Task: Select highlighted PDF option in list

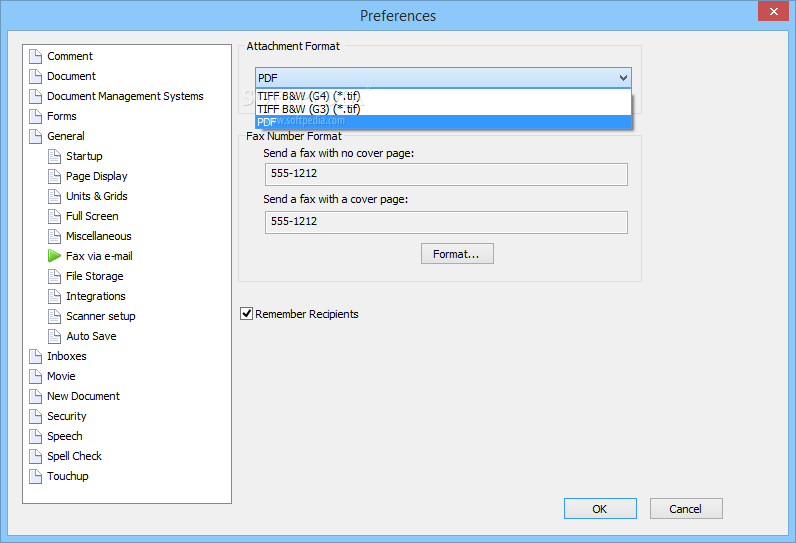Action: [443, 122]
